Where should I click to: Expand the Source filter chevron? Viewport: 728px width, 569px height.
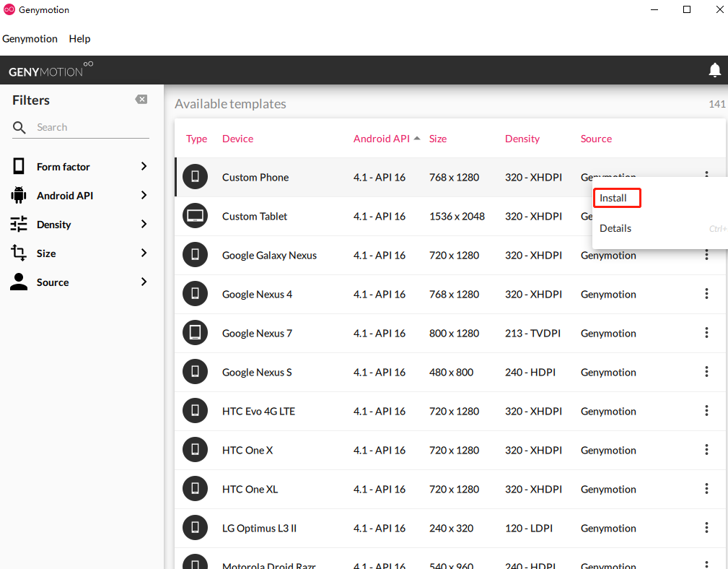(x=144, y=282)
